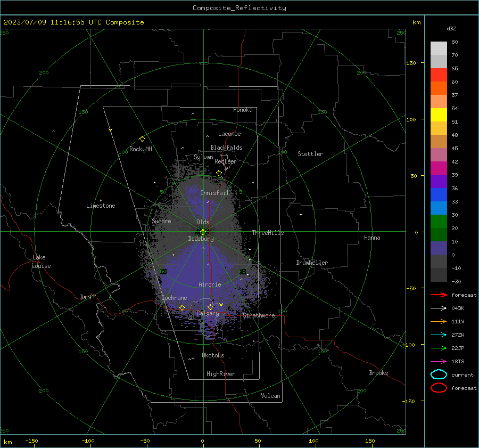Image resolution: width=479 pixels, height=448 pixels.
Task: Click the white plus marker east of ThreeHills
Action: pos(301,214)
